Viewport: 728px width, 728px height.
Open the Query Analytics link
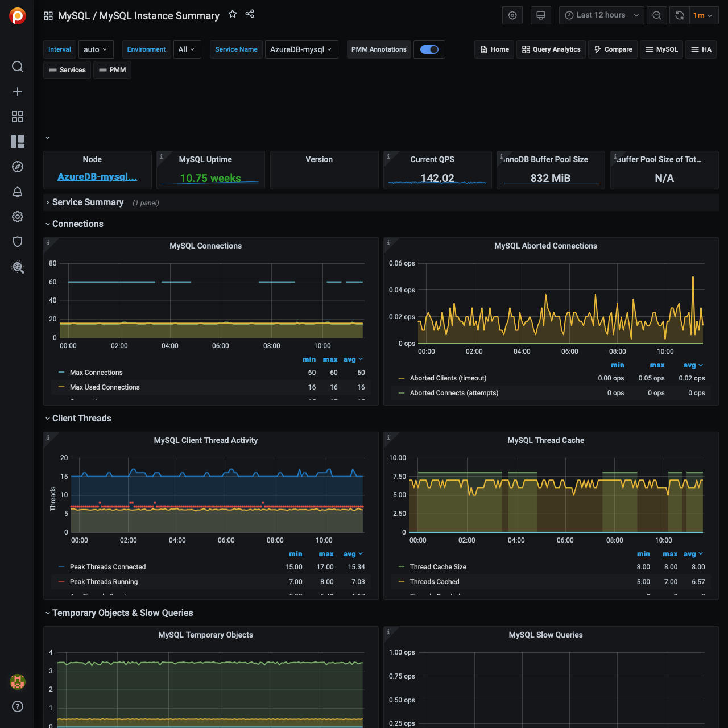551,49
